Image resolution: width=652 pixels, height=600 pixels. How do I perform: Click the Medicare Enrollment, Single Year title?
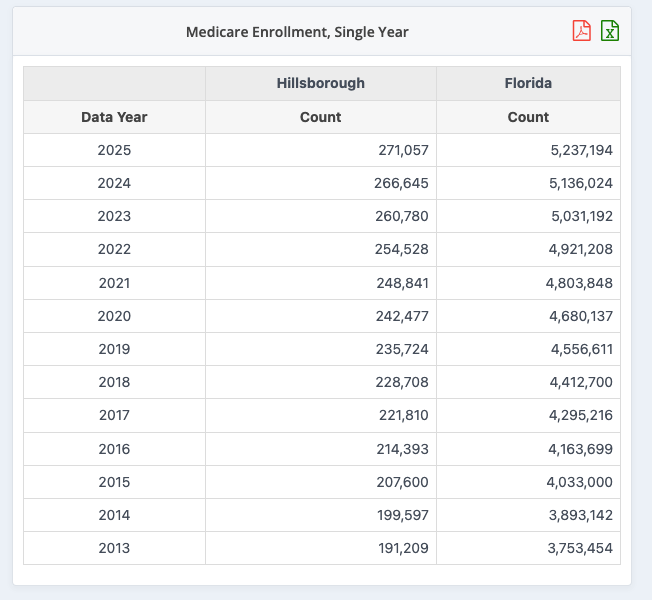297,32
